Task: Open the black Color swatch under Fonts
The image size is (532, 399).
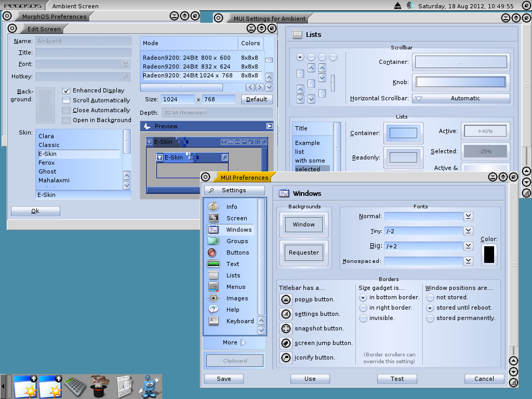Action: pyautogui.click(x=489, y=255)
